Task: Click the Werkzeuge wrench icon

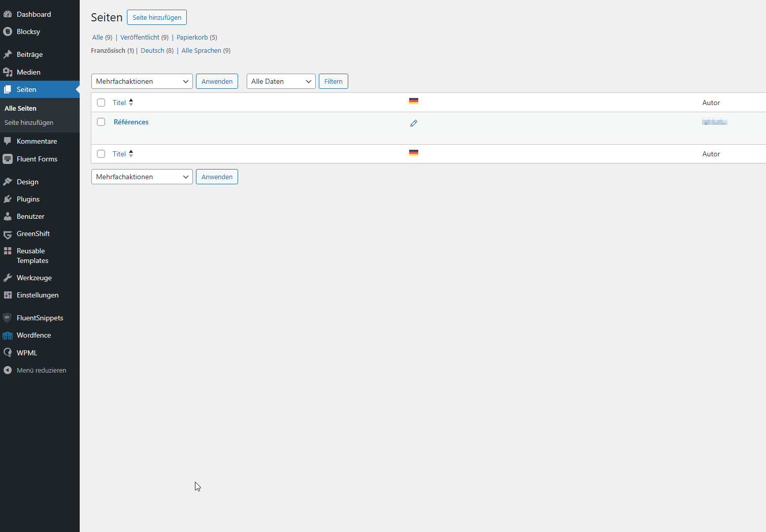Action: 8,278
